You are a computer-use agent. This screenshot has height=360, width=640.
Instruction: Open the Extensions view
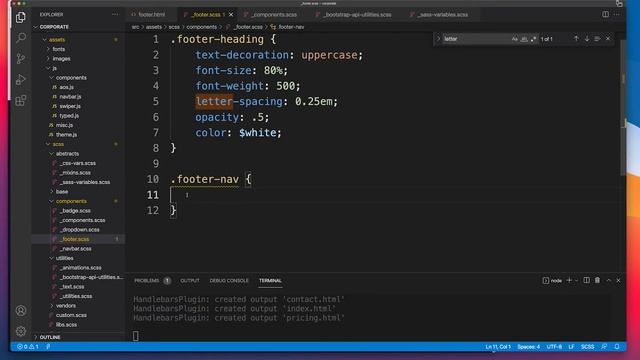[21, 100]
